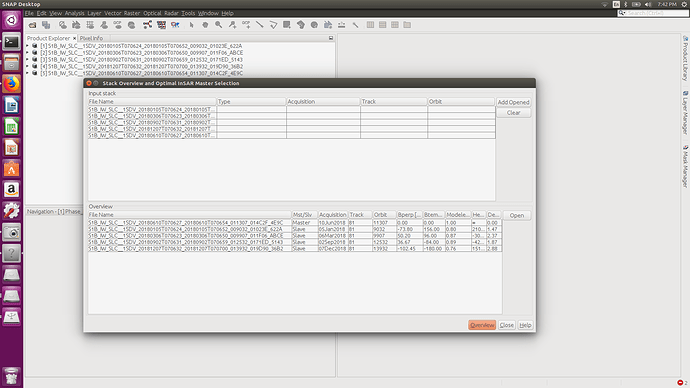
Task: Click the Open button in Overview
Action: [517, 215]
